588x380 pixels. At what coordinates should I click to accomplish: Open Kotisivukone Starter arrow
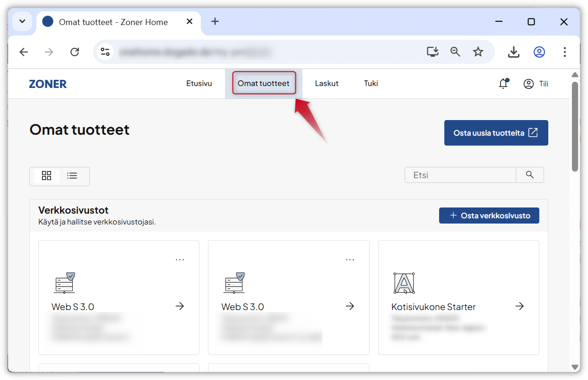click(519, 306)
